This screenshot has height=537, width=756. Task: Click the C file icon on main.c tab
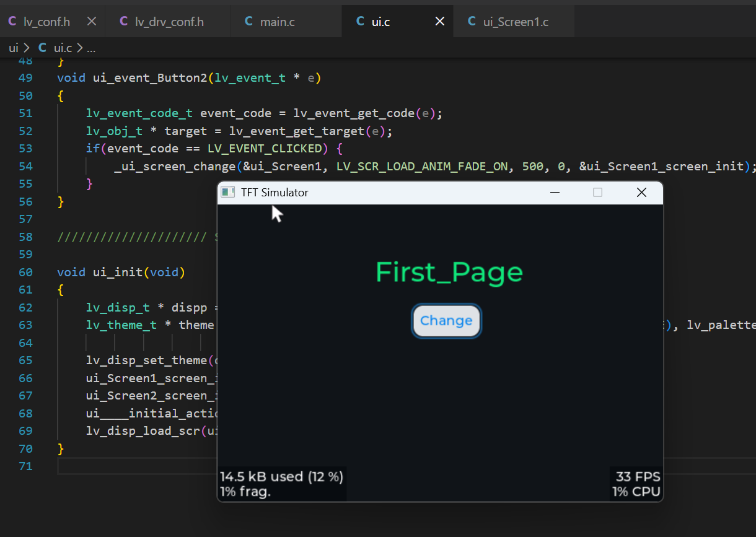click(x=248, y=22)
